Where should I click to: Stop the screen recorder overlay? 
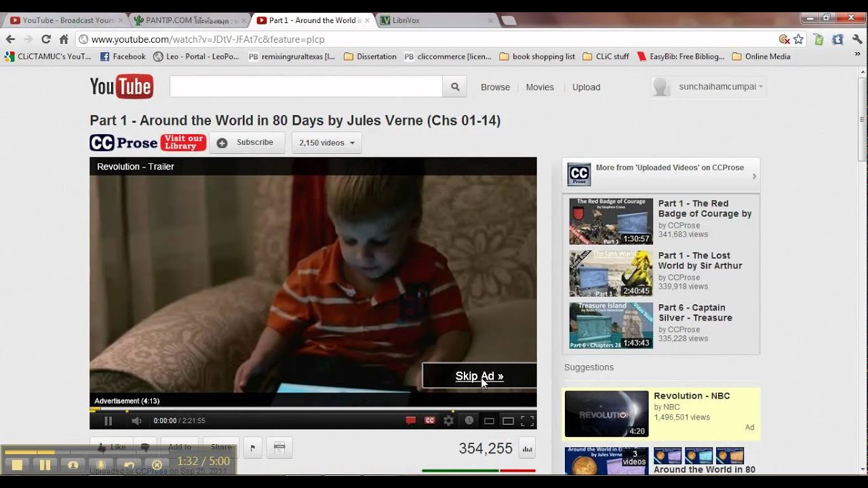[x=17, y=464]
